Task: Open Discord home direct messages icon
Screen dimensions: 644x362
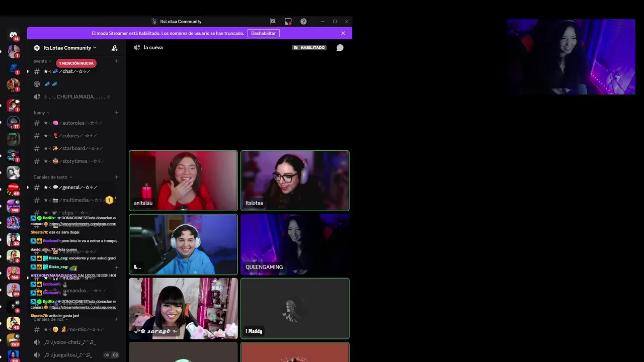Action: click(x=14, y=35)
